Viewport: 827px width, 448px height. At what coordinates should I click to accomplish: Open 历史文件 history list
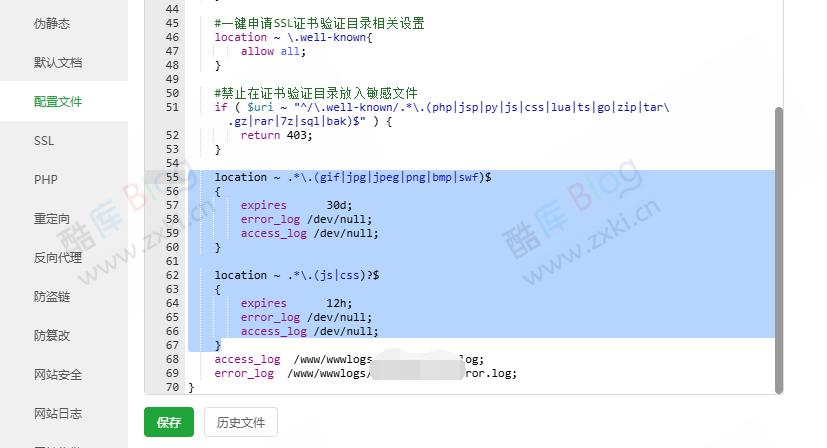pyautogui.click(x=241, y=422)
